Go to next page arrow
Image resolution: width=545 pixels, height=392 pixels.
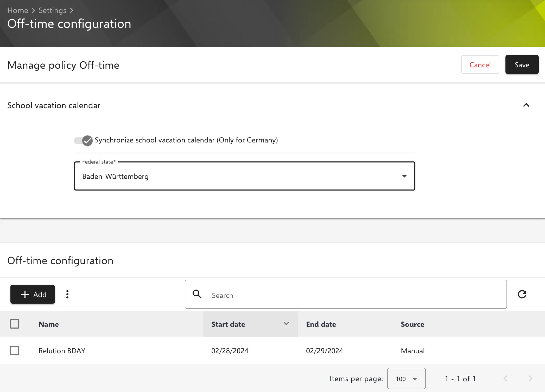click(530, 379)
